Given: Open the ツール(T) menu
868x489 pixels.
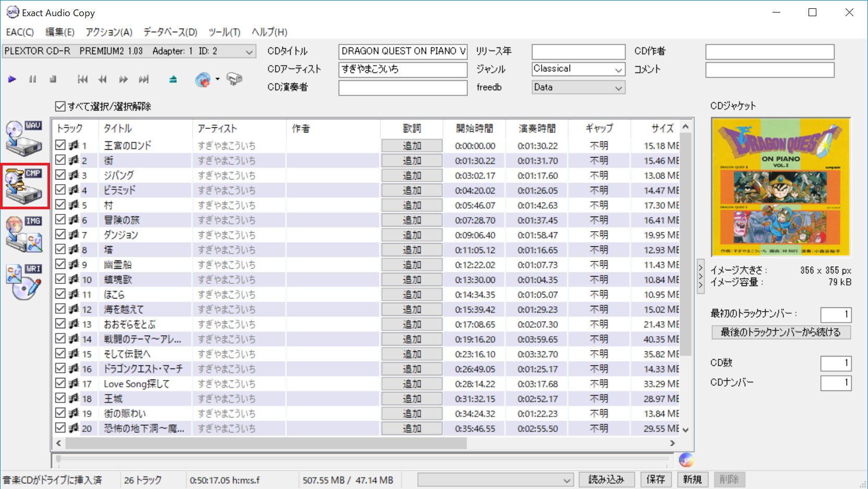Looking at the screenshot, I should coord(225,32).
